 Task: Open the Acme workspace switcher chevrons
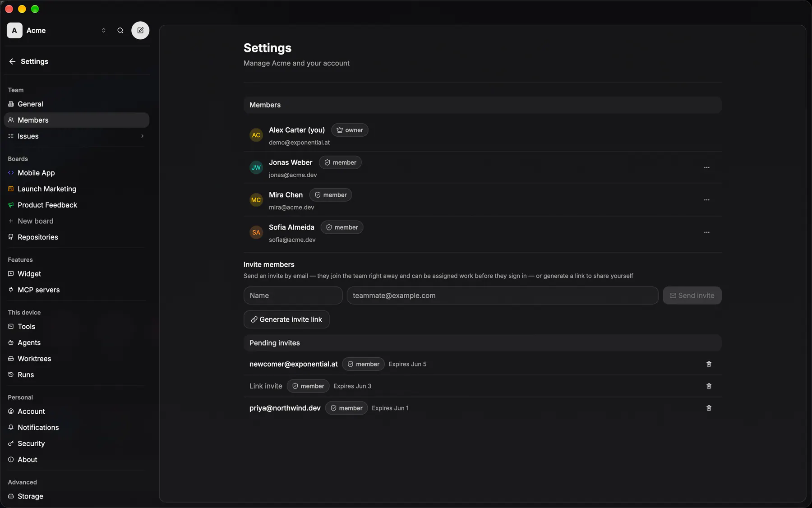coord(103,30)
